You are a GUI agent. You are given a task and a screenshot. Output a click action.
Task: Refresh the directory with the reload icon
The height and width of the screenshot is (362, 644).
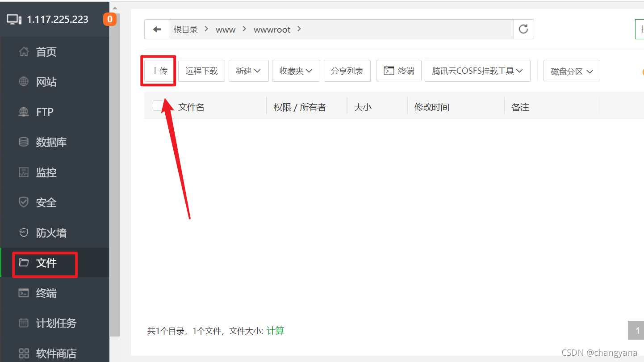523,29
